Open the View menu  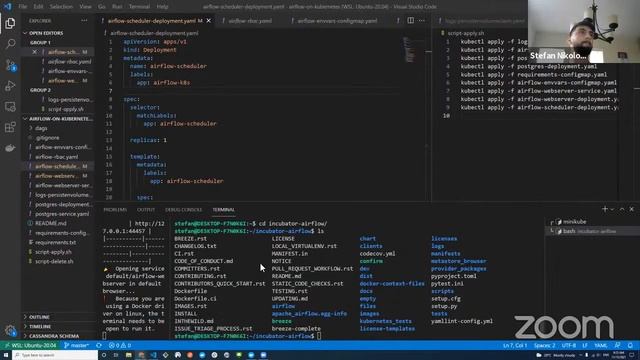coord(85,7)
